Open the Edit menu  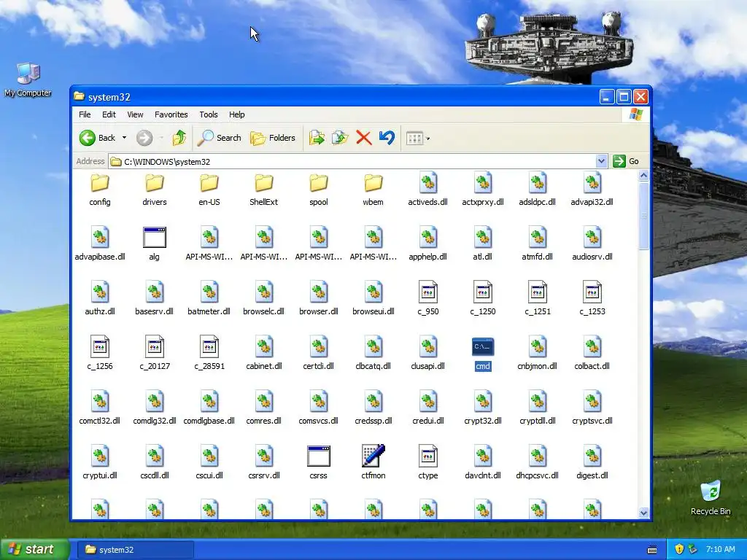(109, 114)
